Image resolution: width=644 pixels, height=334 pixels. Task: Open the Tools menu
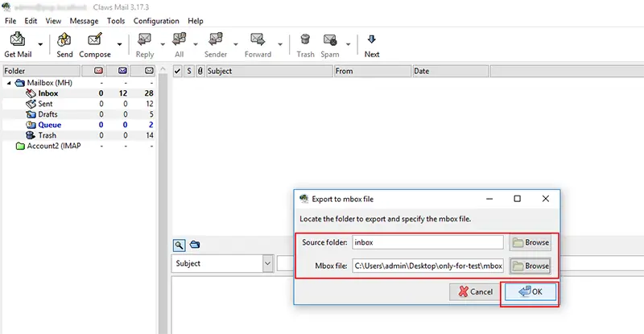(x=116, y=21)
